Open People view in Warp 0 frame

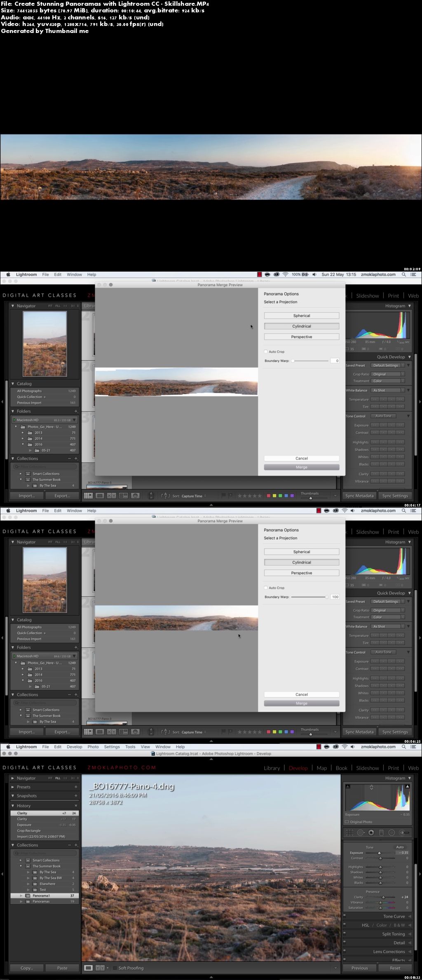point(135,496)
